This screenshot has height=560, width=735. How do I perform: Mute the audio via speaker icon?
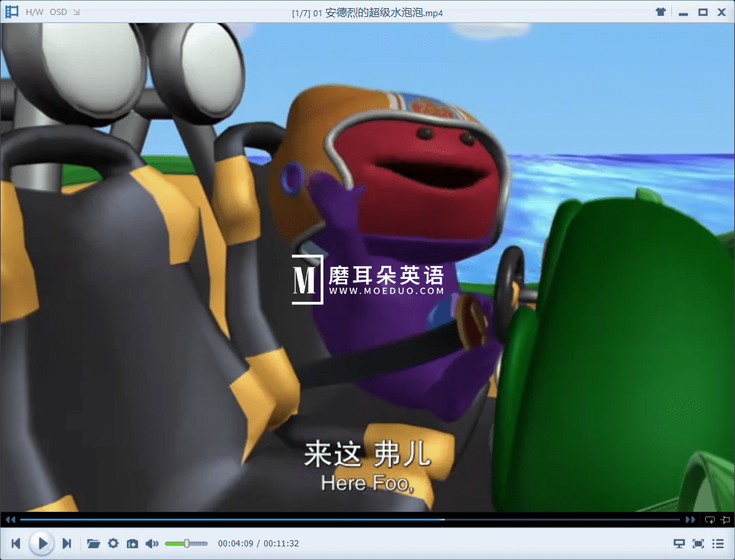151,544
